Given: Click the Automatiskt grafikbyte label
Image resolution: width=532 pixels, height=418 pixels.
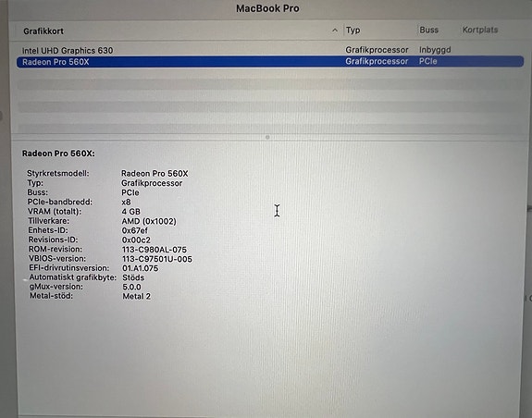Looking at the screenshot, I should [72, 277].
